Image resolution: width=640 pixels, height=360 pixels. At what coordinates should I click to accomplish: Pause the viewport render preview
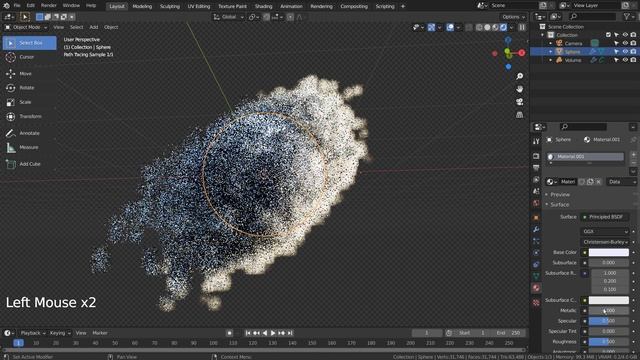[522, 27]
